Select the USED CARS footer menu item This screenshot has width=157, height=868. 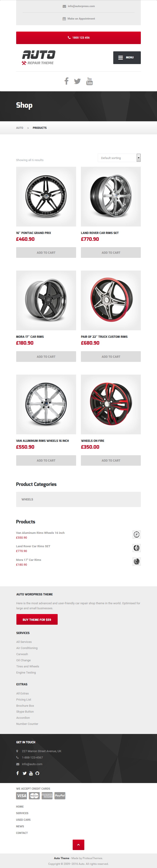(x=23, y=820)
